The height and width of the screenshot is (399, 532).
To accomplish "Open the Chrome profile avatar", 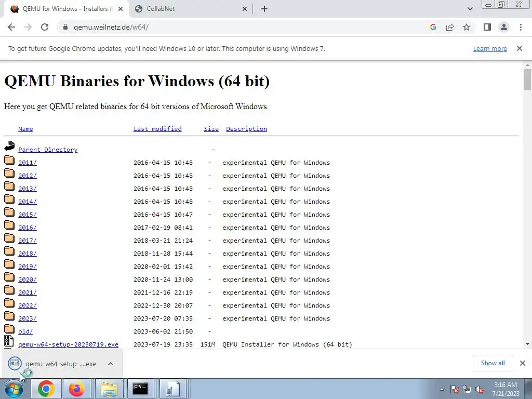I will [504, 27].
